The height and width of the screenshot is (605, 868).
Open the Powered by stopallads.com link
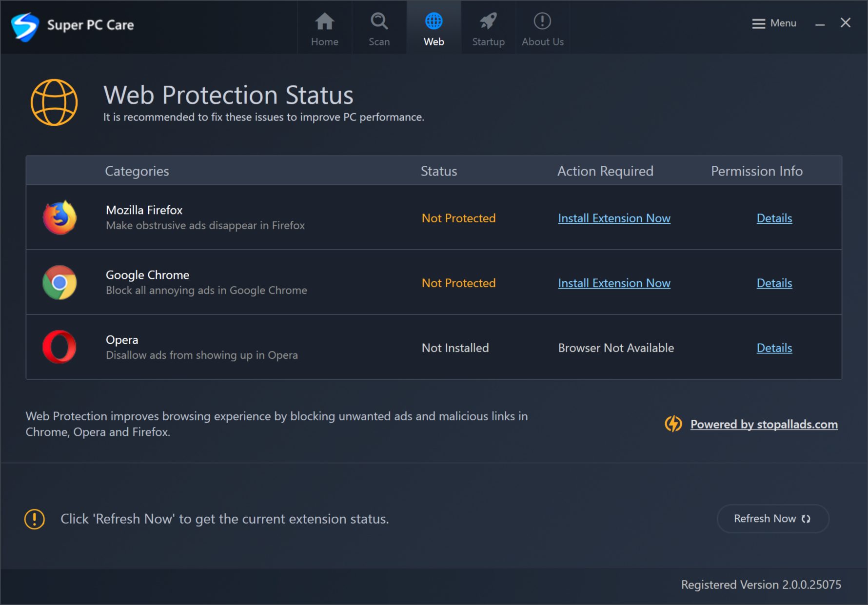(764, 424)
